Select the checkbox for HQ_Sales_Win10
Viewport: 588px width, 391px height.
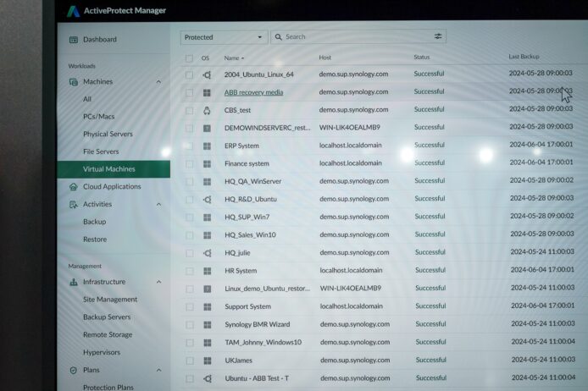coord(189,234)
